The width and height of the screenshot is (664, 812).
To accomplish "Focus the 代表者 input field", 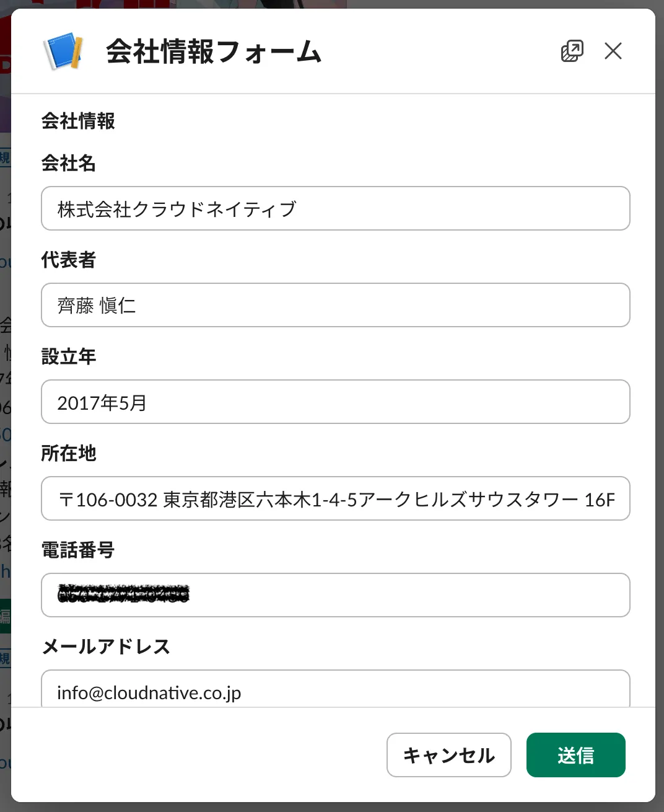I will click(x=335, y=306).
